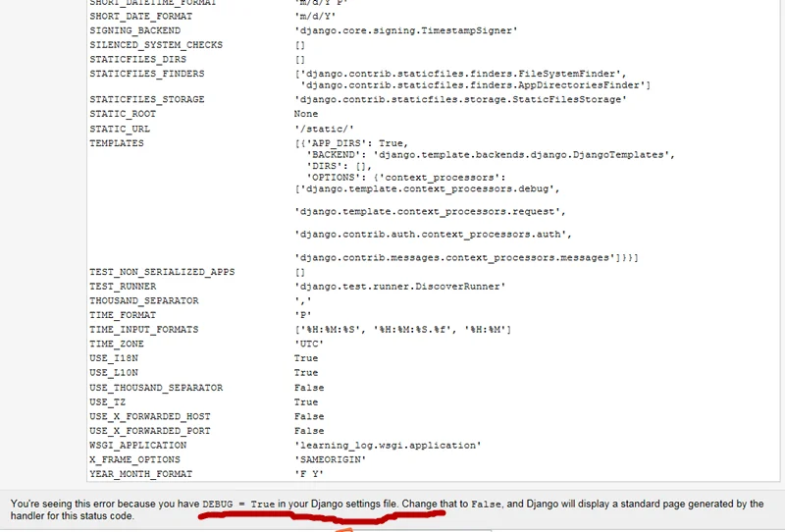Click 'DEBUG = True' in the footer message
Viewport: 785px width, 532px height.
click(x=238, y=504)
